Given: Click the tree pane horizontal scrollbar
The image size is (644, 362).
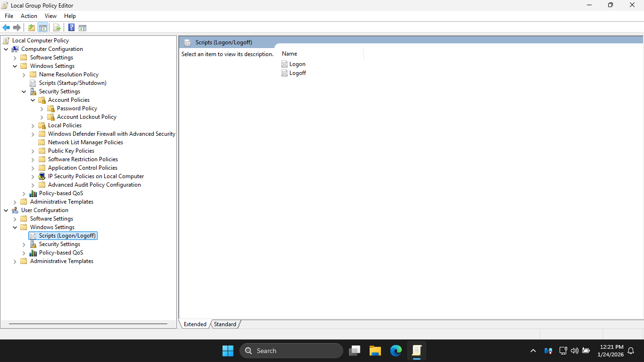Looking at the screenshot, I should click(x=88, y=324).
